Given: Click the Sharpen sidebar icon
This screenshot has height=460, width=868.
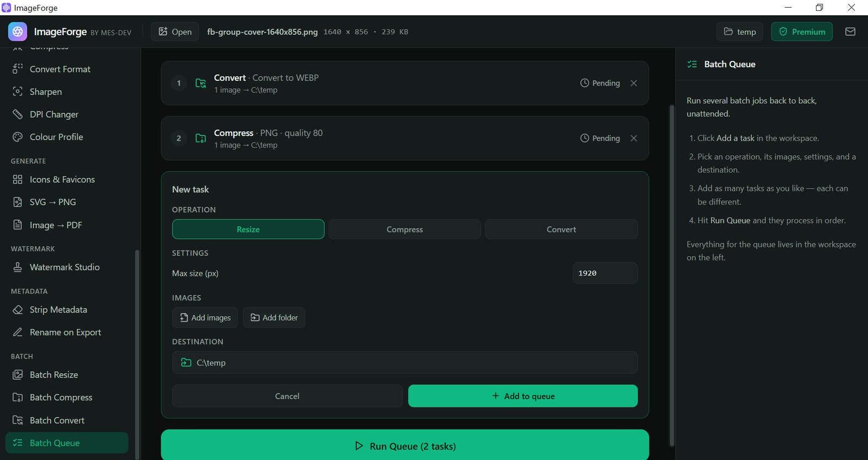Looking at the screenshot, I should coord(18,92).
